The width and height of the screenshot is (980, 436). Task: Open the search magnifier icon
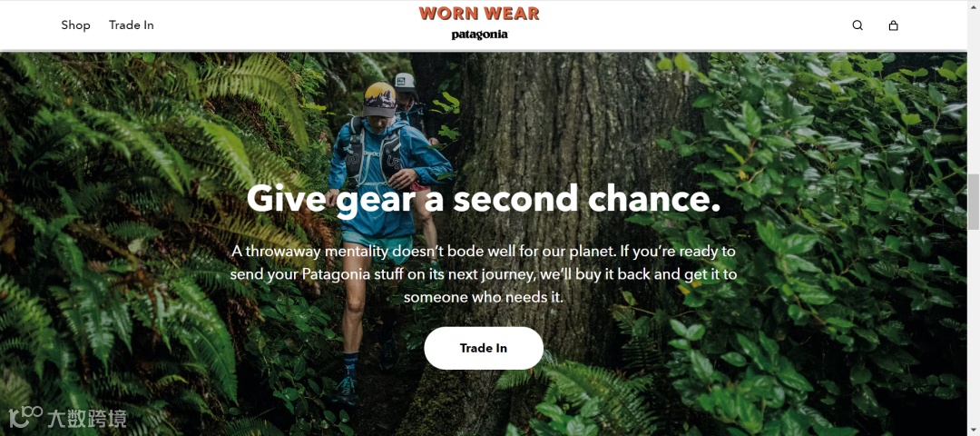857,25
